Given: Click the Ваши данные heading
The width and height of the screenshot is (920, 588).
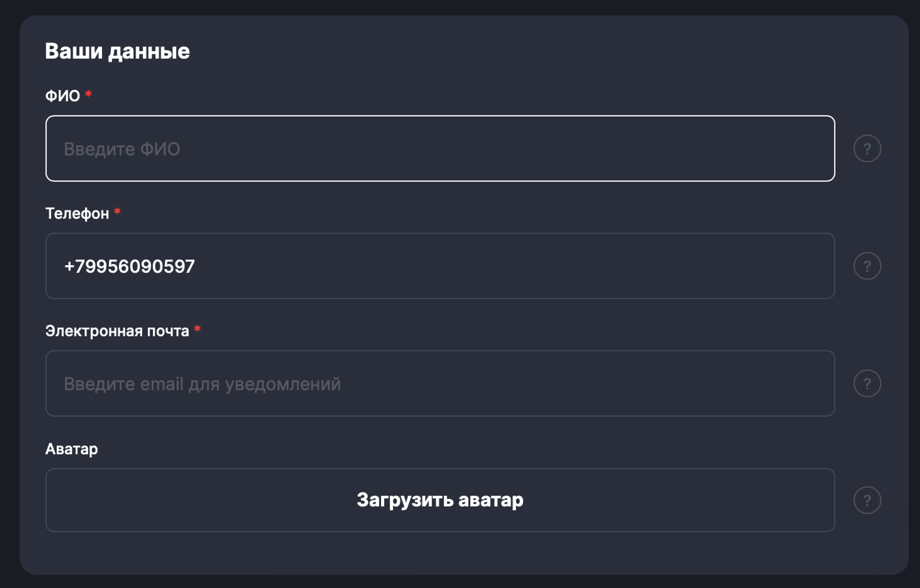Looking at the screenshot, I should 117,51.
